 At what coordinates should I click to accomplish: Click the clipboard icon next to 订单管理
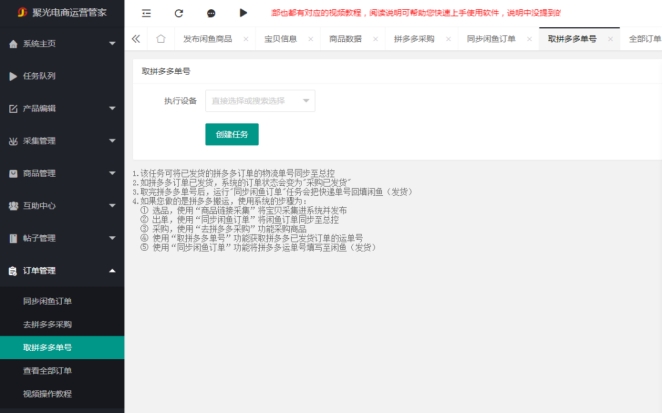pyautogui.click(x=13, y=271)
